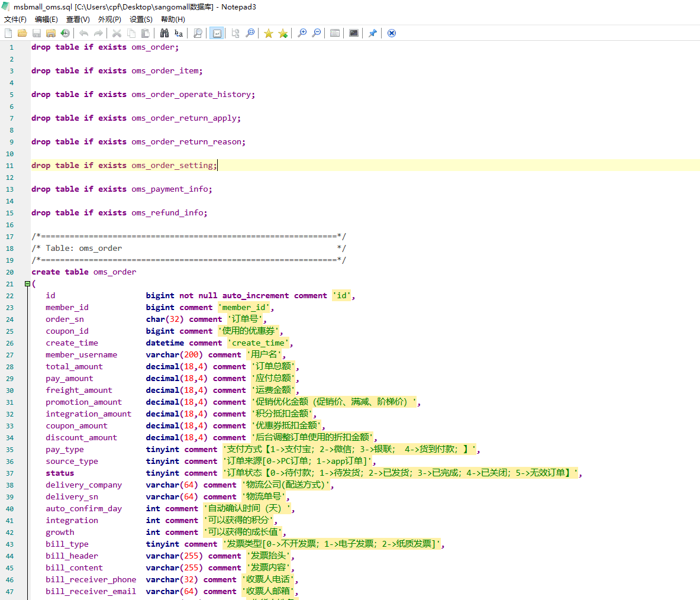Screen dimensions: 700x600
Task: Create a new document with the blank page icon
Action: coord(8,33)
